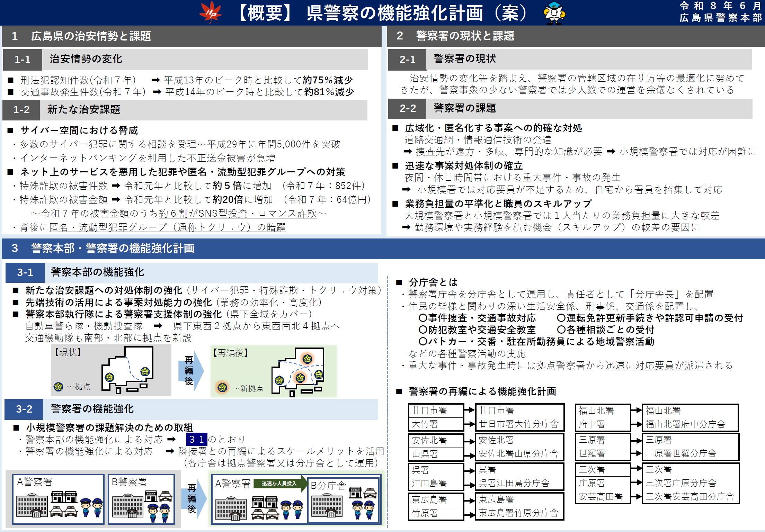
Task: Click the 業務負担量の平準化と職員のスキルアップ heading
Action: (x=499, y=204)
